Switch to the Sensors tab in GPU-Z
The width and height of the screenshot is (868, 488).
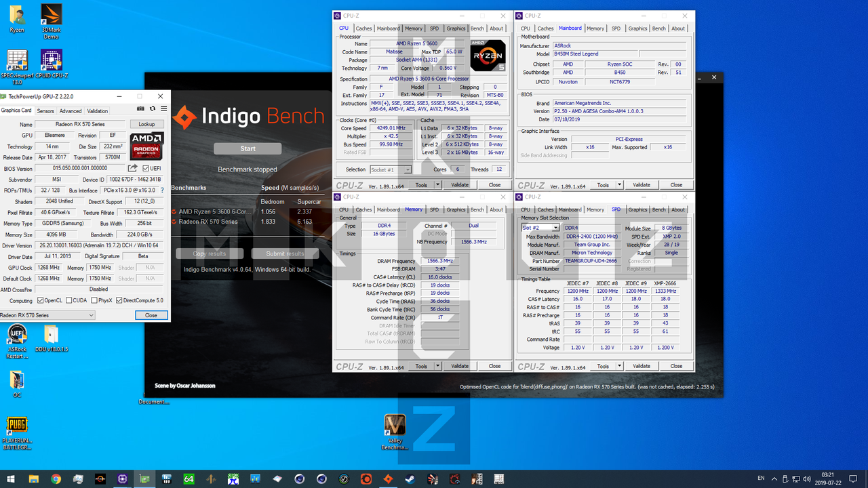45,111
